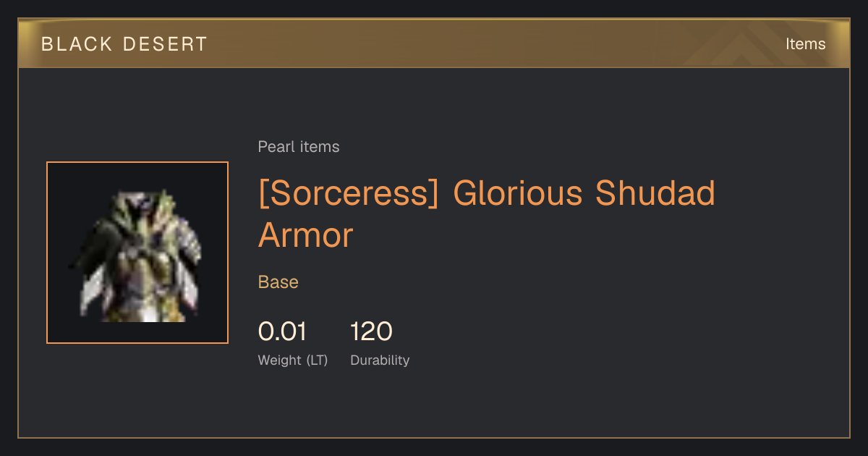
Task: Click the Sorceress armor item thumbnail
Action: pos(137,253)
